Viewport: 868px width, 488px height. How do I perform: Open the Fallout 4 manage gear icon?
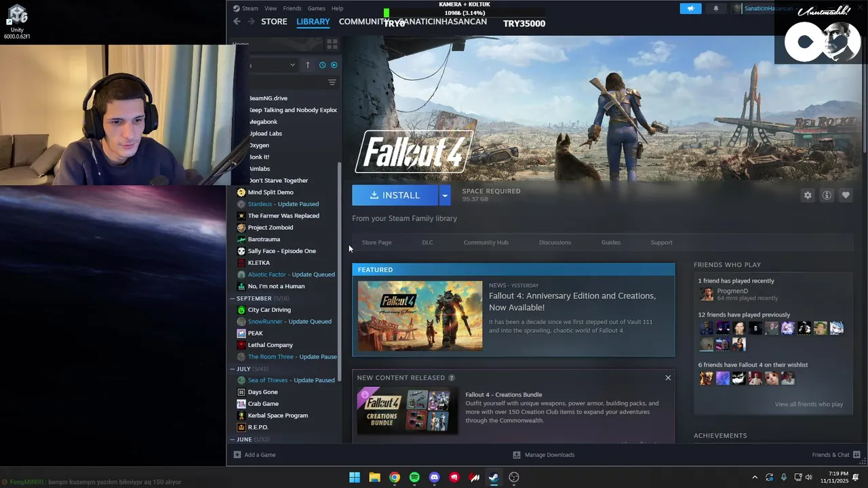tap(808, 195)
